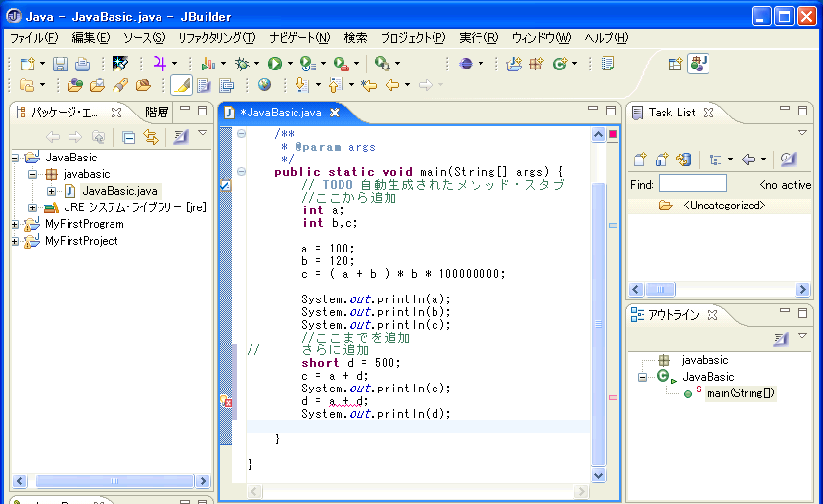The width and height of the screenshot is (823, 504).
Task: Toggle the TODO task marker checkbox in editor margin
Action: pyautogui.click(x=225, y=185)
